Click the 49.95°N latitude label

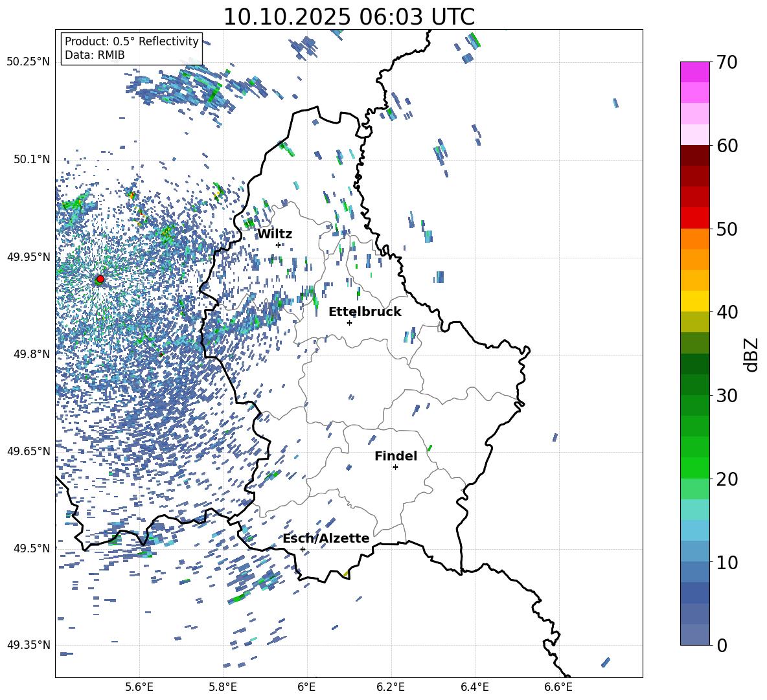click(x=29, y=257)
